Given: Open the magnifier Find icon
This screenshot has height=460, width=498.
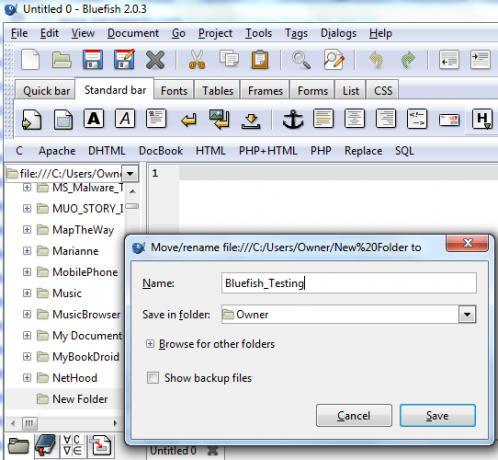Looking at the screenshot, I should coord(301,60).
